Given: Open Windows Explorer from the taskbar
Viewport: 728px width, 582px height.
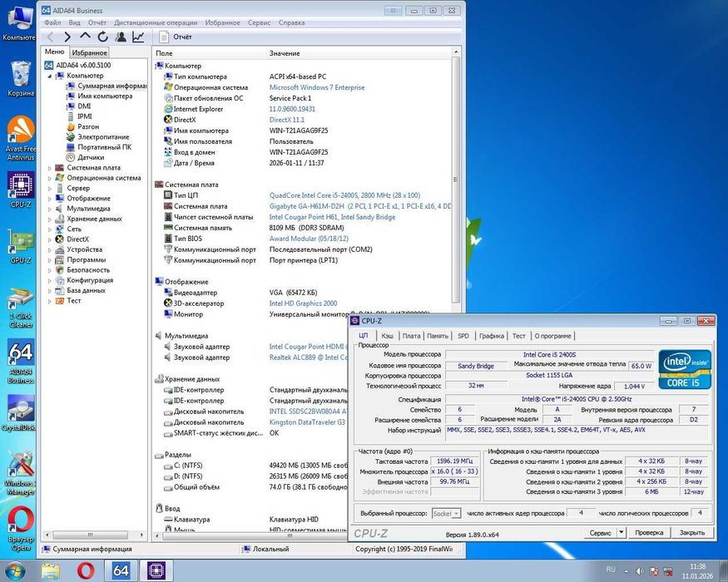Looking at the screenshot, I should coord(51,571).
